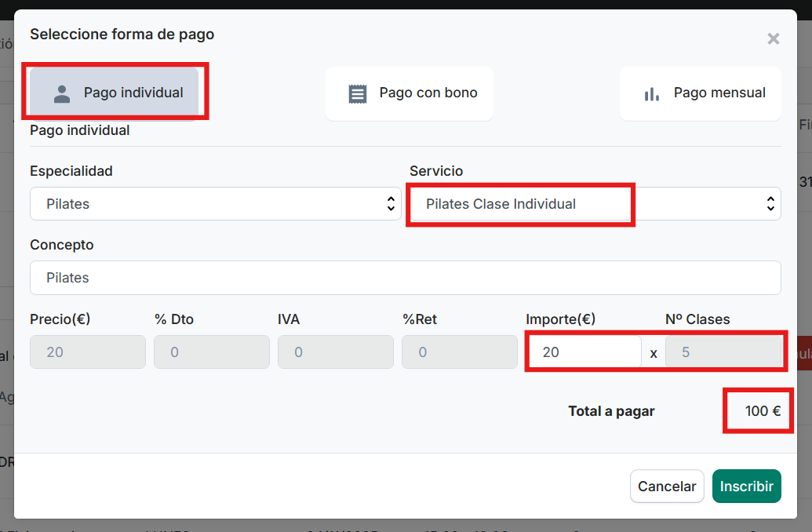
Task: Click the Precio(€) field
Action: [88, 352]
